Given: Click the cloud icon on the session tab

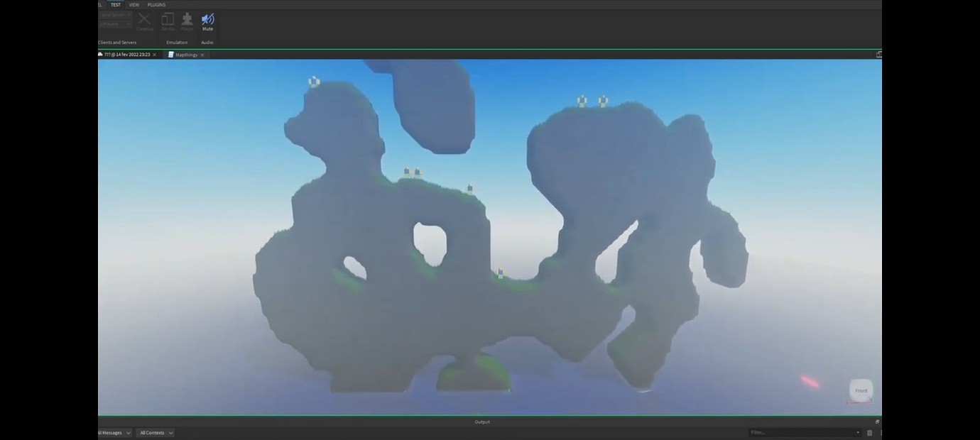Looking at the screenshot, I should pos(101,54).
